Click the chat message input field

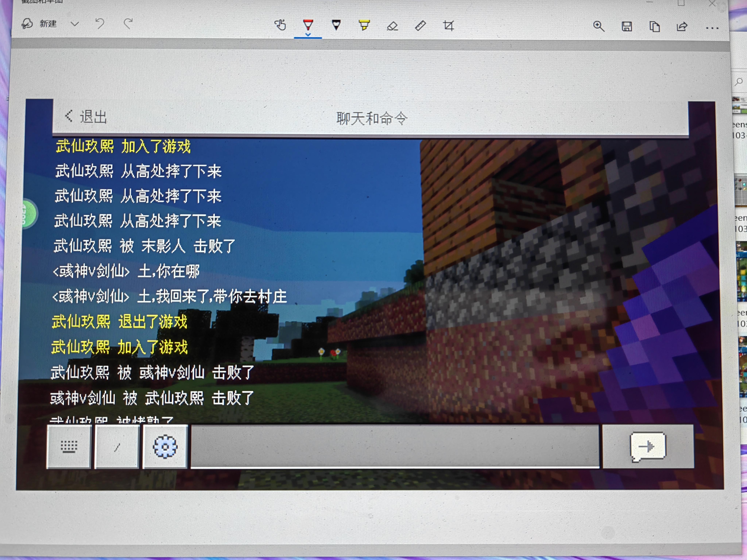point(395,446)
